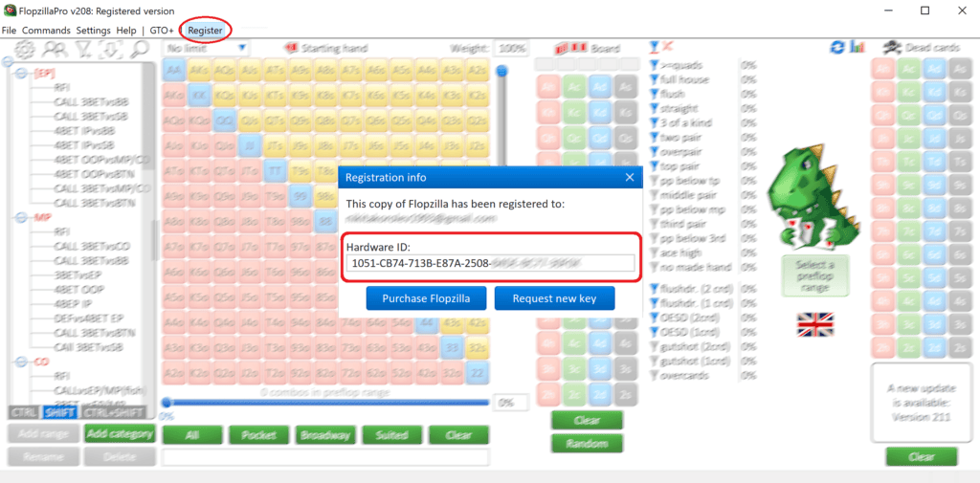Viewport: 980px width, 483px height.
Task: Select the RFI range under [EP]
Action: pyautogui.click(x=62, y=87)
